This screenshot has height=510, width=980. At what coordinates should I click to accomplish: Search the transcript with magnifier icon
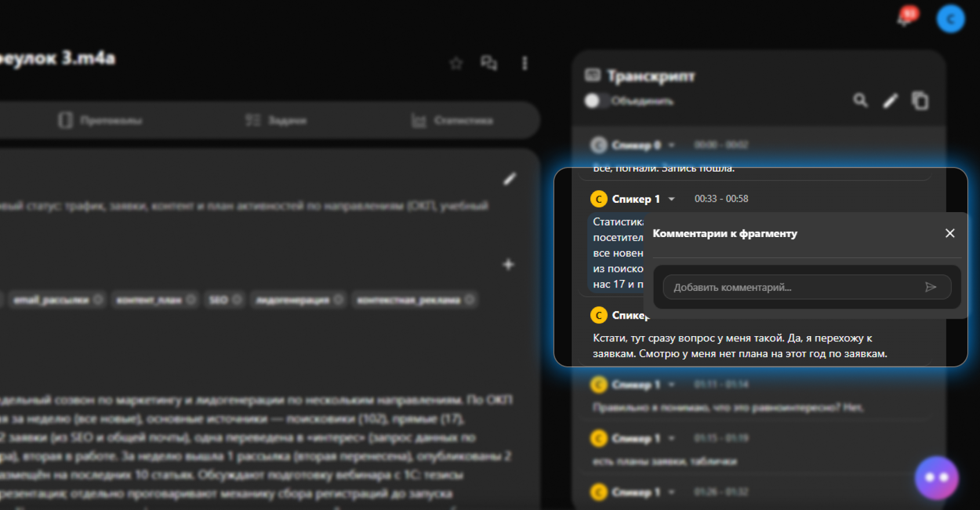860,100
